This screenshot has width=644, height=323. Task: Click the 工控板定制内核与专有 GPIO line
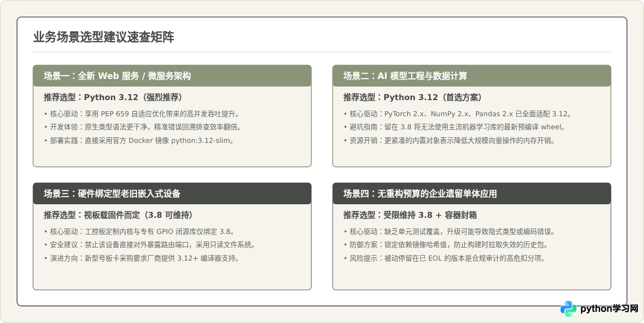(x=139, y=231)
